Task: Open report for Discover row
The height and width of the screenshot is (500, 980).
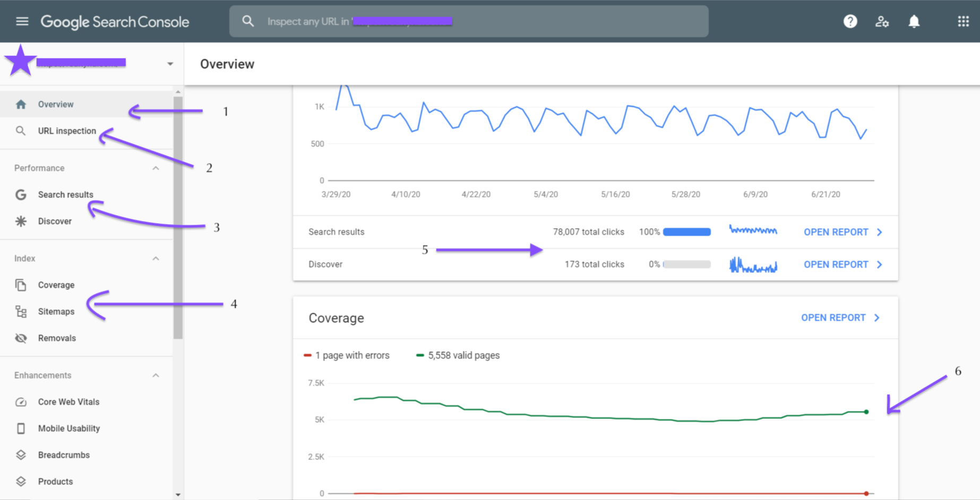Action: pos(843,265)
